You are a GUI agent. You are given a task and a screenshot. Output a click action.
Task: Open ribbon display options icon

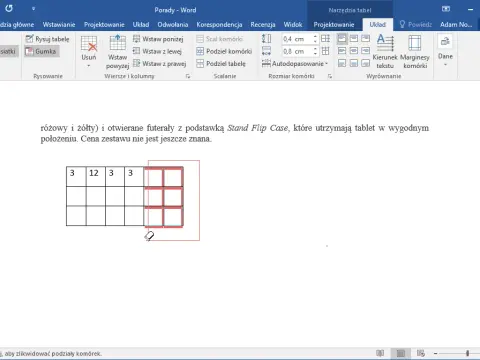coord(446,9)
